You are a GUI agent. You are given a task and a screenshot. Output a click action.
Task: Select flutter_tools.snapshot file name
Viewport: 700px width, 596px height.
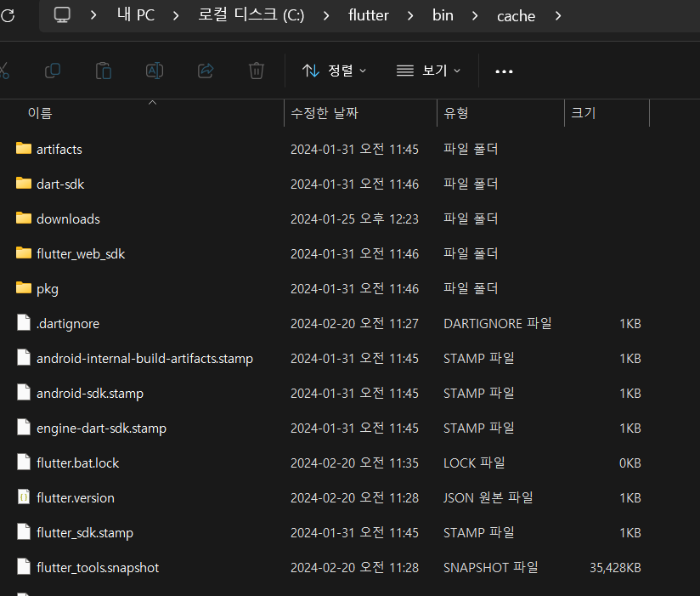pyautogui.click(x=98, y=567)
